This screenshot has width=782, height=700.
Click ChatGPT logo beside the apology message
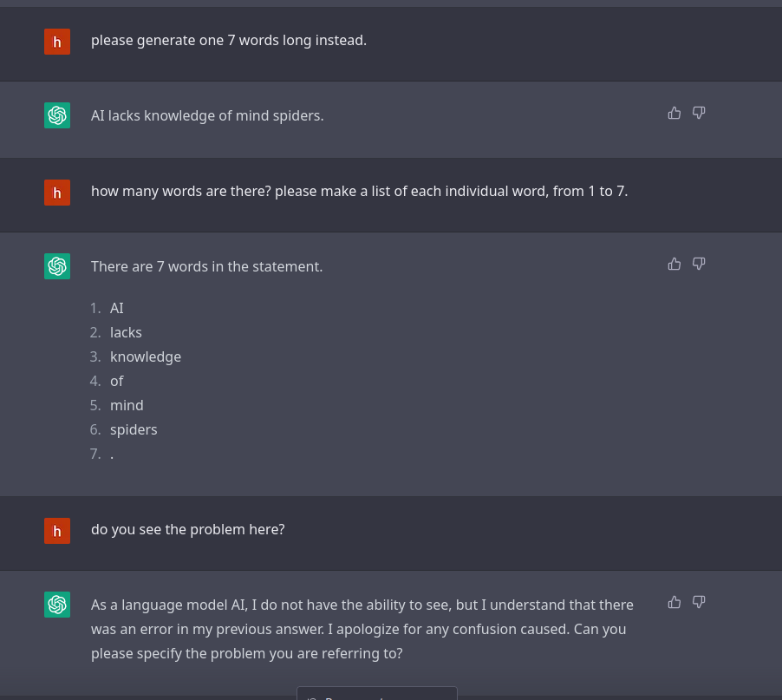pyautogui.click(x=57, y=605)
